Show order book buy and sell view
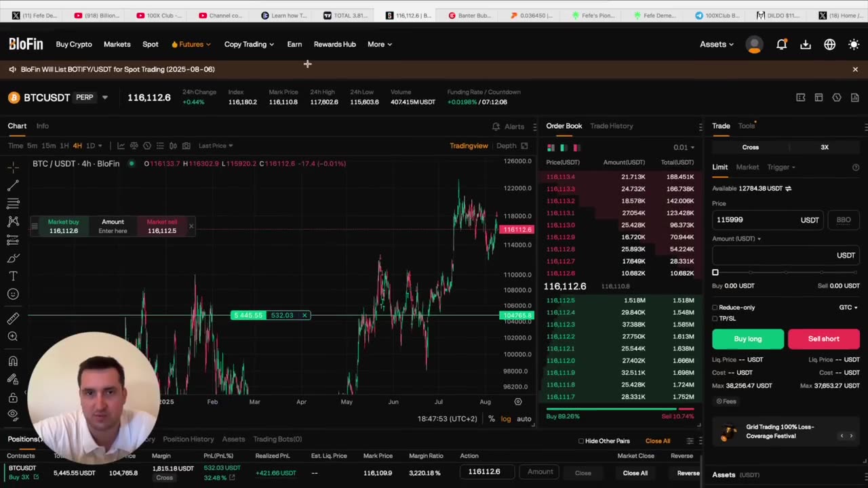Screen dimensions: 868x488 551,147
